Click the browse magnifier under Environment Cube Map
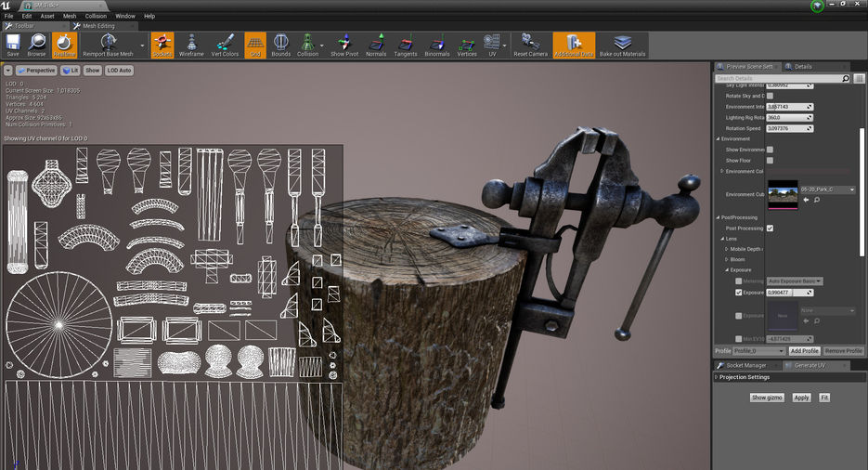Screen dimensions: 868x470 817,200
